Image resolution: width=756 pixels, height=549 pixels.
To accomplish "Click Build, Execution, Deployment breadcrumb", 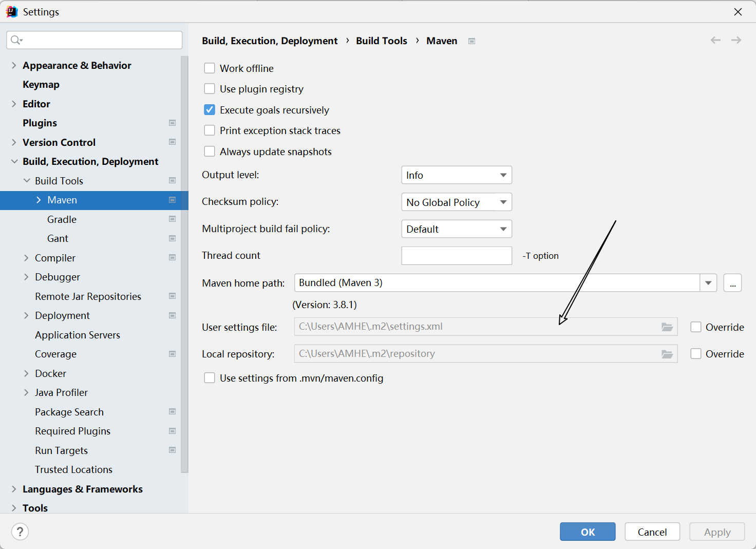I will tap(270, 41).
